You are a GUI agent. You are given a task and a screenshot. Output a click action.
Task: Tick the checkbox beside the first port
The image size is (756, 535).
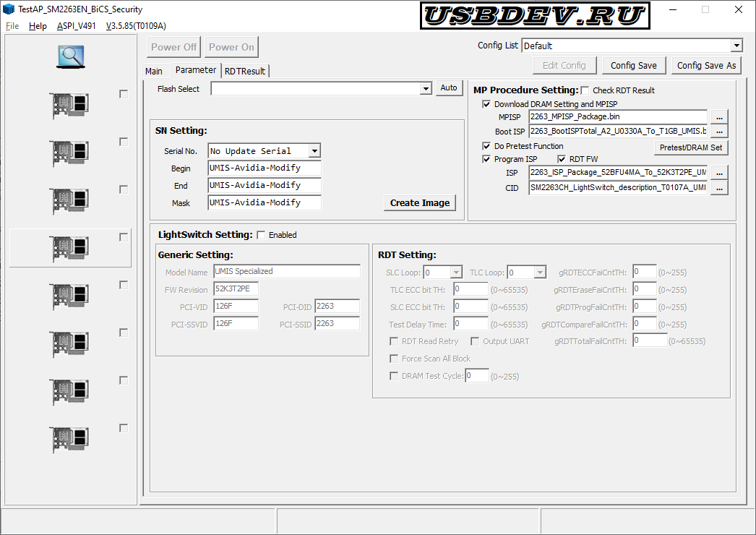click(124, 94)
